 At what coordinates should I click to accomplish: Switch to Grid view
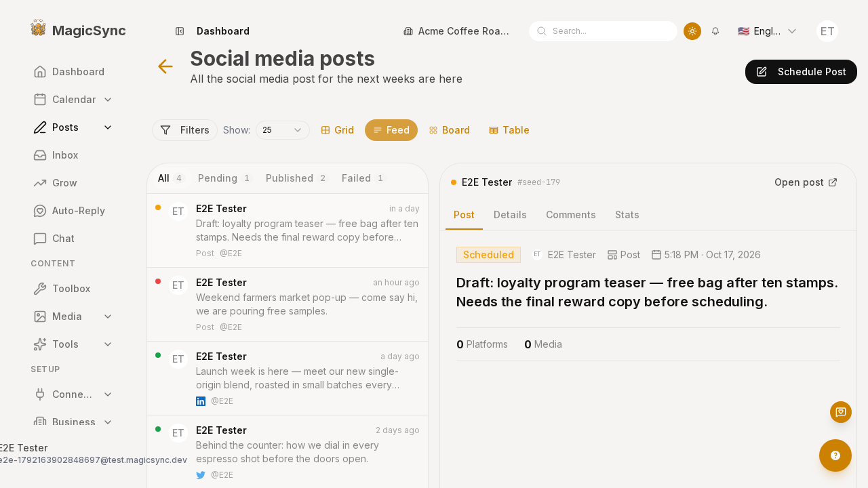pos(338,130)
